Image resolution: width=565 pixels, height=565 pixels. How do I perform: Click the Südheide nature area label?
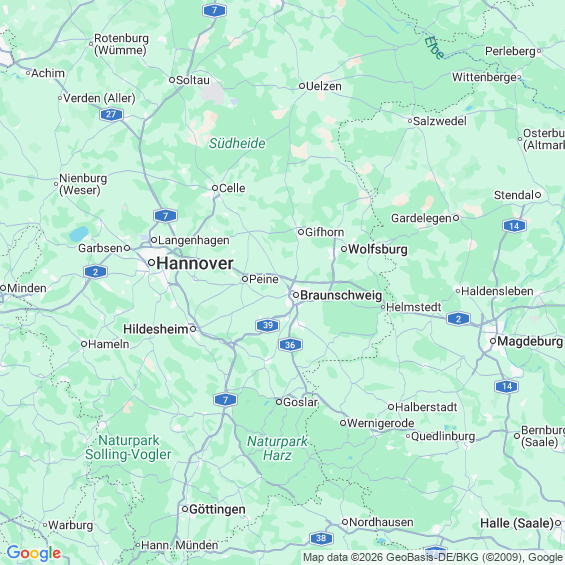(x=237, y=143)
